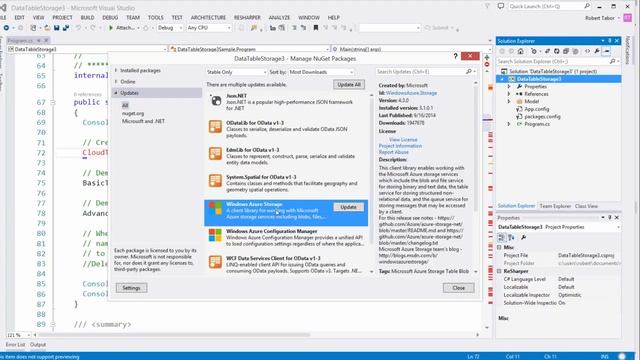Click the Update All button
This screenshot has height=360, width=640.
tap(349, 84)
